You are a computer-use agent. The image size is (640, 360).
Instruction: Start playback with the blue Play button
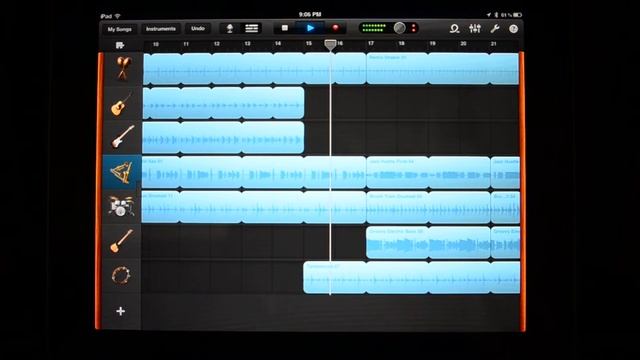[310, 28]
